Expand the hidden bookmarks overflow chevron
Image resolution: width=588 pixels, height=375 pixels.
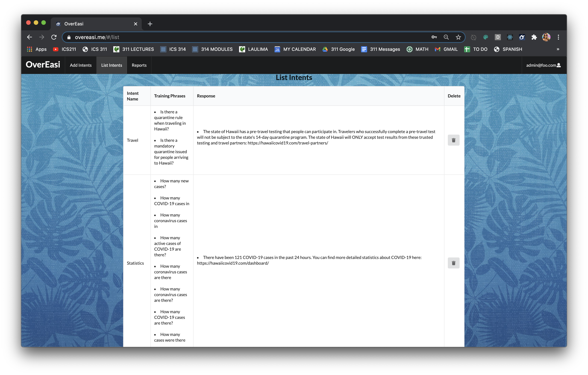(558, 49)
